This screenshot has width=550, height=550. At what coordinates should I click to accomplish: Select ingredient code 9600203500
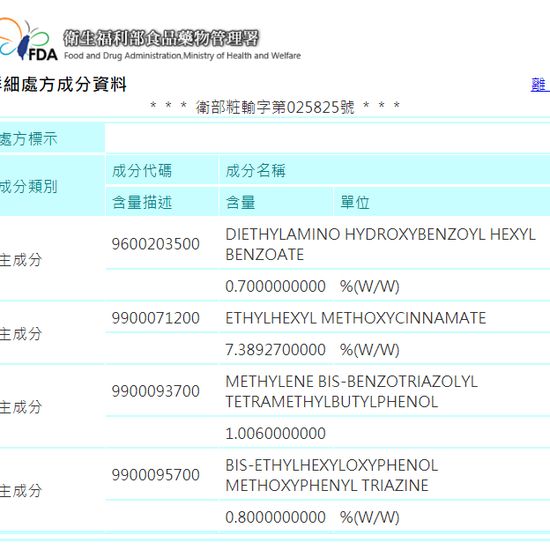(x=156, y=244)
